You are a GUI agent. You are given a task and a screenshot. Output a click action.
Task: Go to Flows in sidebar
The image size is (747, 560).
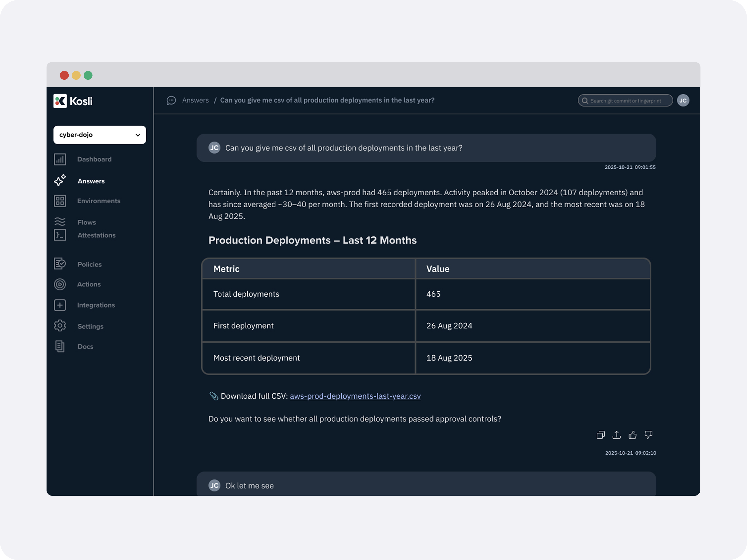[86, 223]
